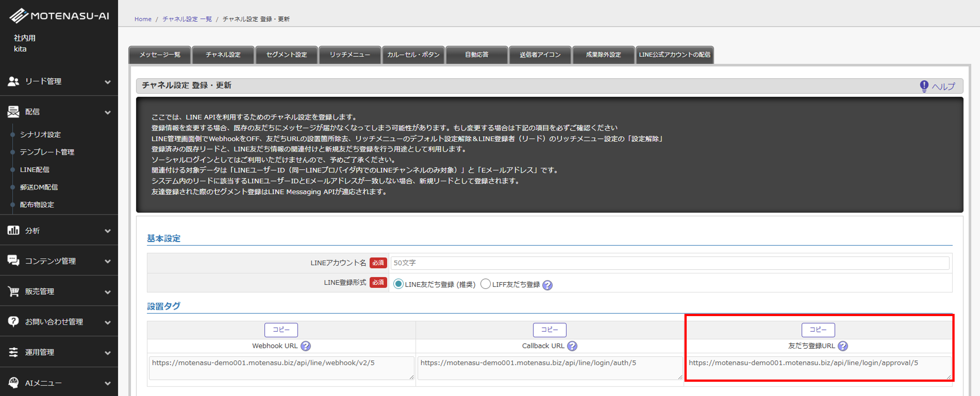Copy the Webhook URL with コピー button
Screen dimensions: 980x396
point(281,329)
